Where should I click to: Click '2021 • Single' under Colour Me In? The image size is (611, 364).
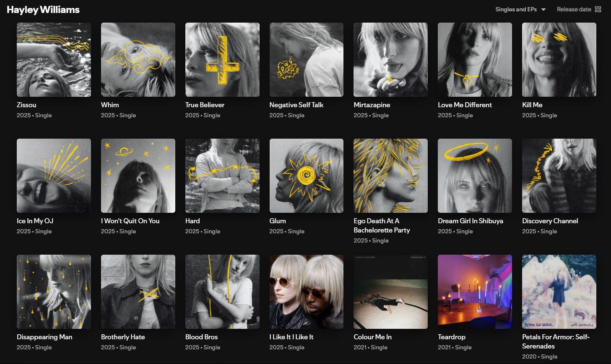point(370,347)
